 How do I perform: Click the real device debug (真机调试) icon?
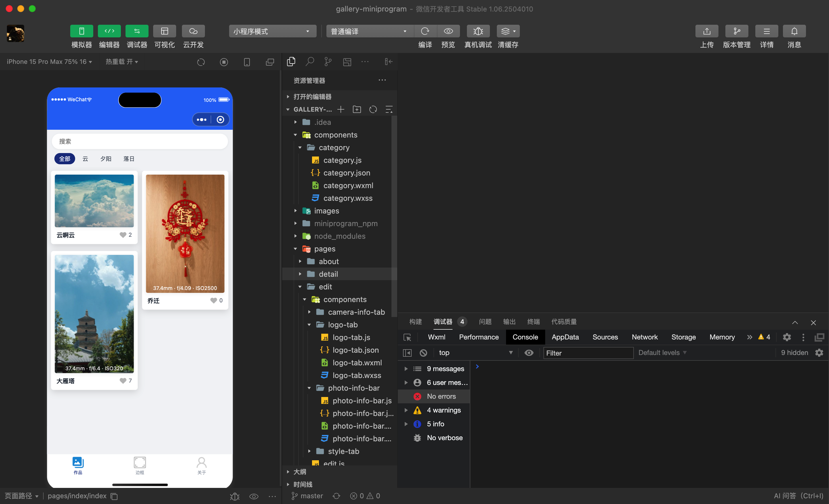click(x=478, y=31)
